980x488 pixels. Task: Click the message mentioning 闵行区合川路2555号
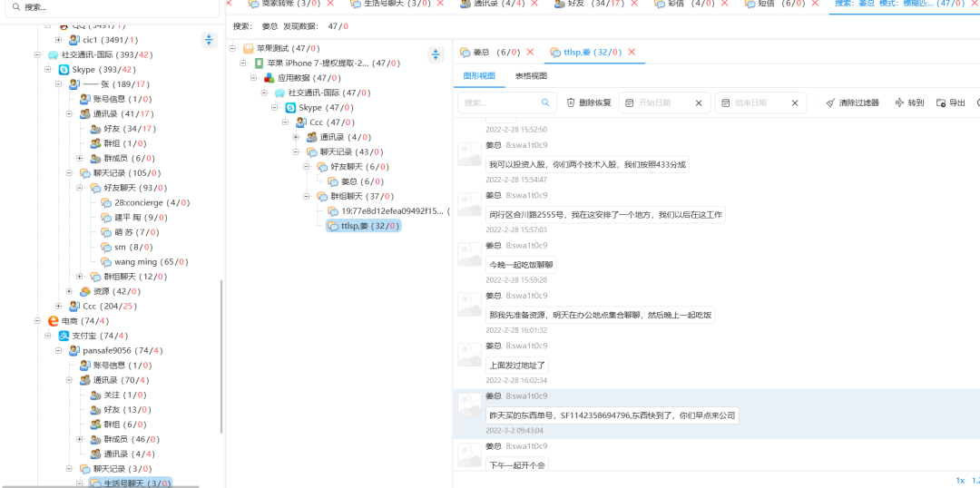click(605, 215)
